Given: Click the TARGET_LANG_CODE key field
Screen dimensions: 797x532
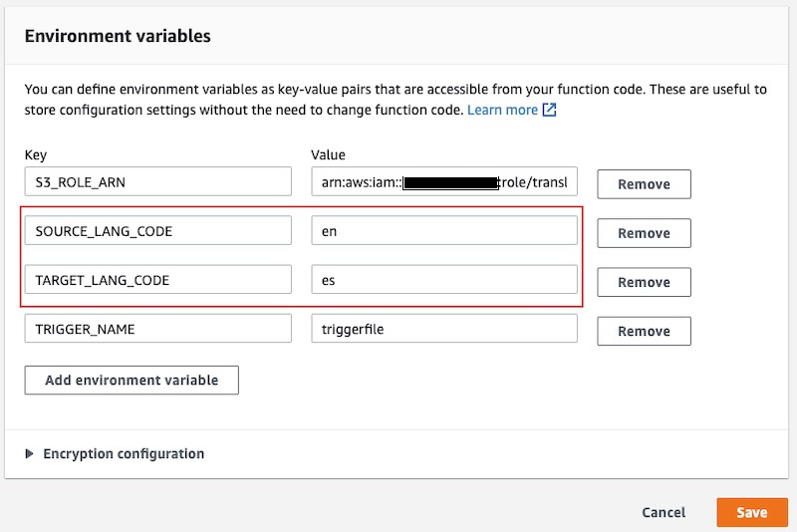Looking at the screenshot, I should click(x=158, y=279).
